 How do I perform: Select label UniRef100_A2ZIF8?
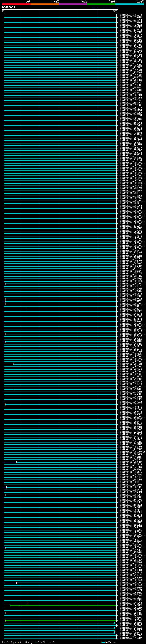[x=131, y=67]
